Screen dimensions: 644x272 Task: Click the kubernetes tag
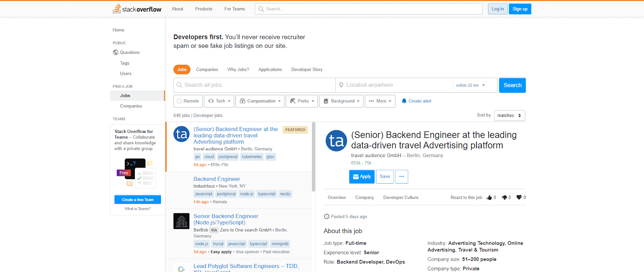(x=252, y=157)
